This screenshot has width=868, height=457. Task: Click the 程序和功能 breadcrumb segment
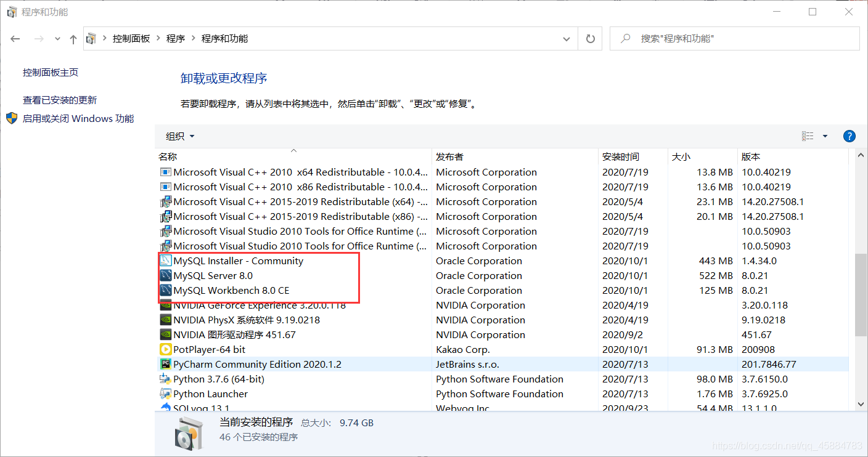(224, 39)
